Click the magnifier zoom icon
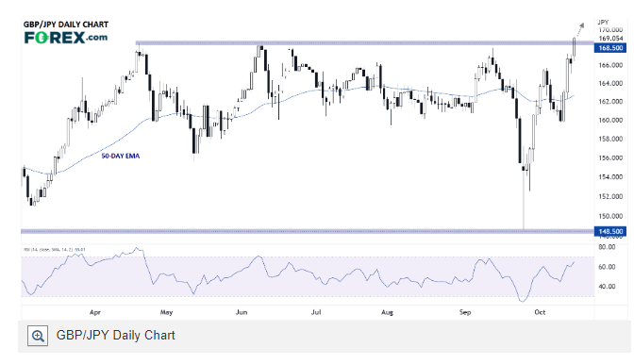The width and height of the screenshot is (634, 364). [x=38, y=336]
